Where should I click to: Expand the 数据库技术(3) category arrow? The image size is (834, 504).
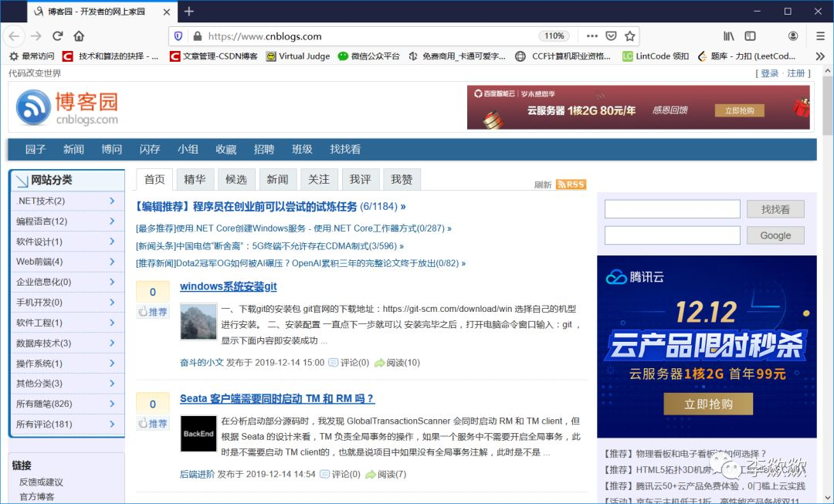[112, 343]
